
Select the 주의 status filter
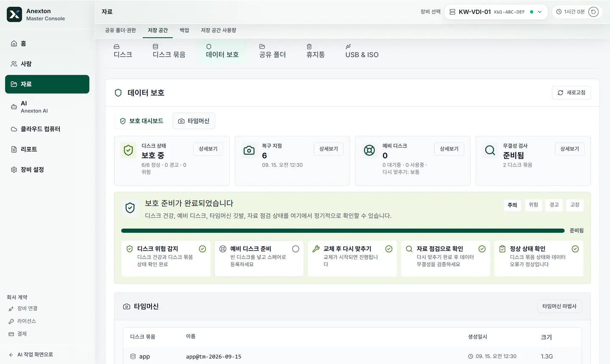click(513, 205)
